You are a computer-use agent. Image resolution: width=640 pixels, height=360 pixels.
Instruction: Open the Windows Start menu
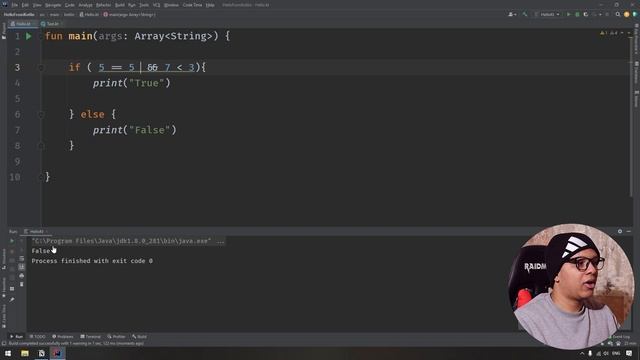point(8,353)
